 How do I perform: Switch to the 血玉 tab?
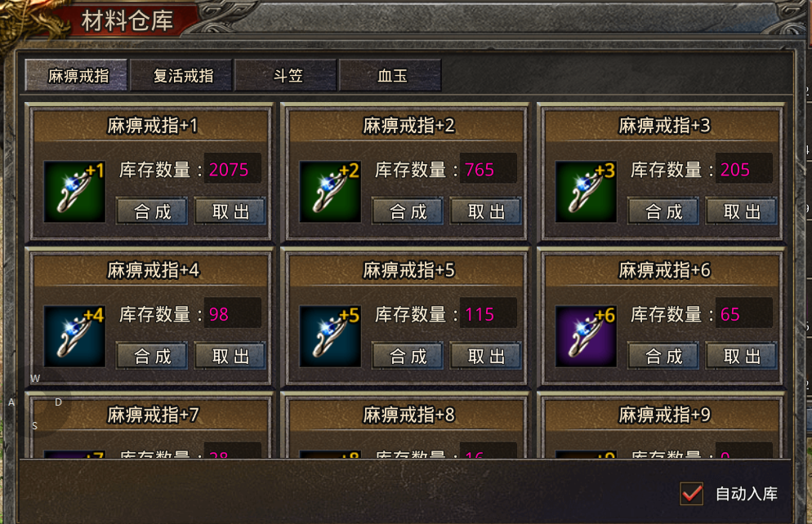(390, 76)
